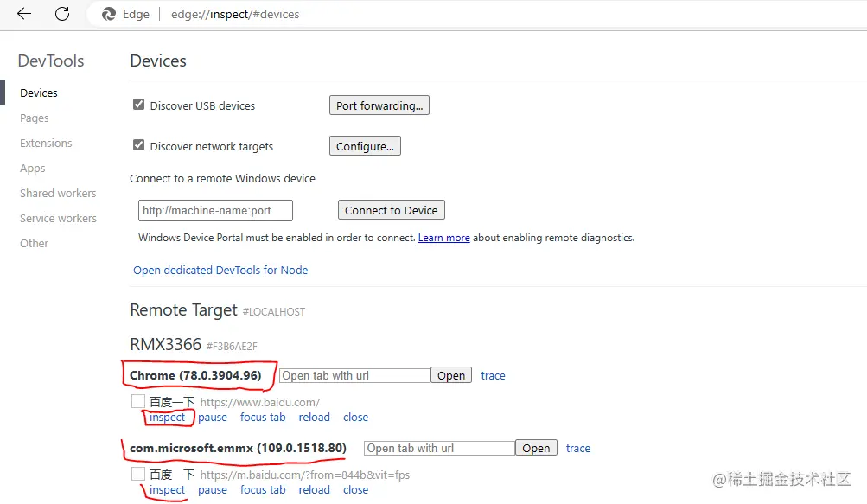The height and width of the screenshot is (504, 867).
Task: Inspect the www.baidu.com tab
Action: 167,418
